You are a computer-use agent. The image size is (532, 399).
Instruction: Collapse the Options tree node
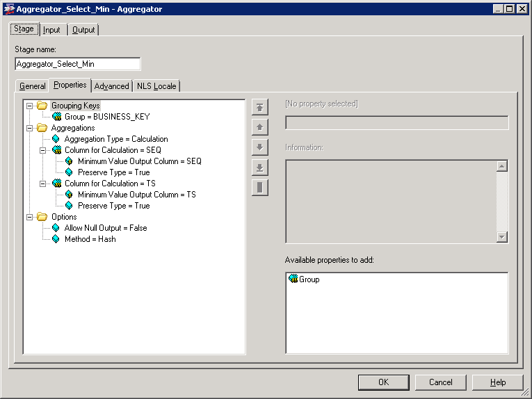pos(29,217)
